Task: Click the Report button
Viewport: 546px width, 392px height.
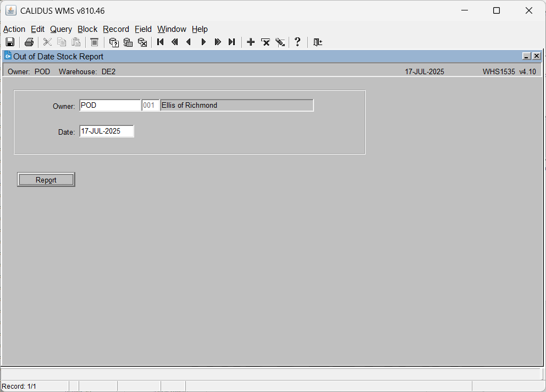Action: pyautogui.click(x=46, y=180)
